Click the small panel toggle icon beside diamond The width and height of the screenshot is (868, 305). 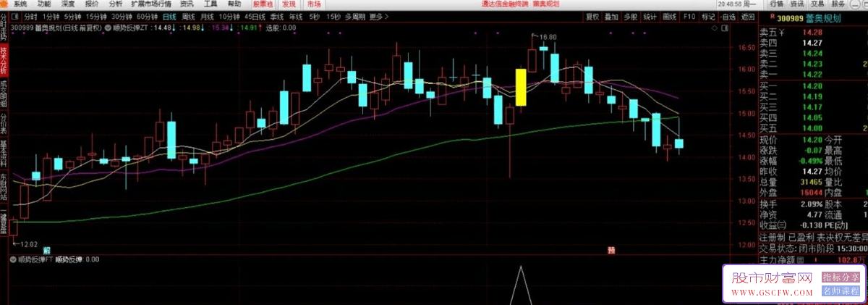point(724,28)
